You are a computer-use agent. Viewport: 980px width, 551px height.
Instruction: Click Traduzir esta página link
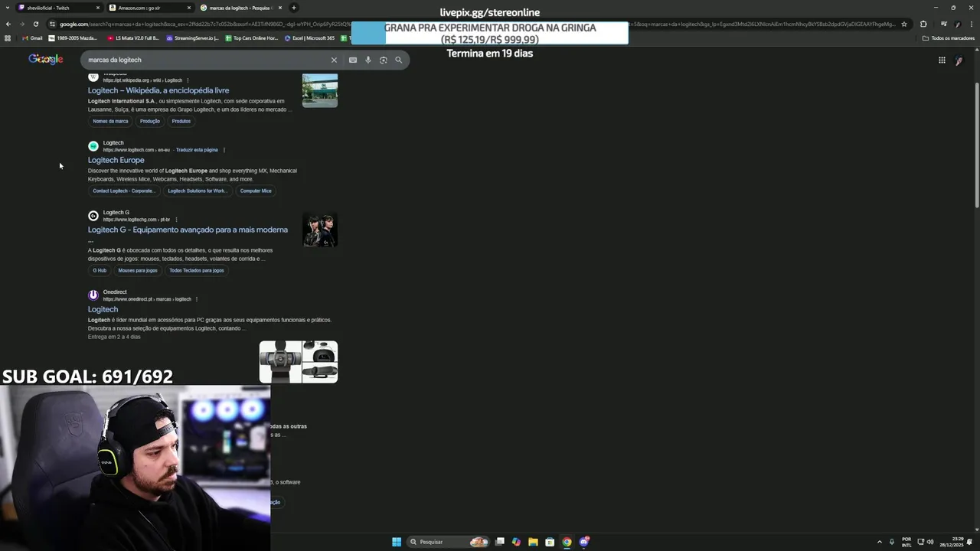click(x=197, y=150)
